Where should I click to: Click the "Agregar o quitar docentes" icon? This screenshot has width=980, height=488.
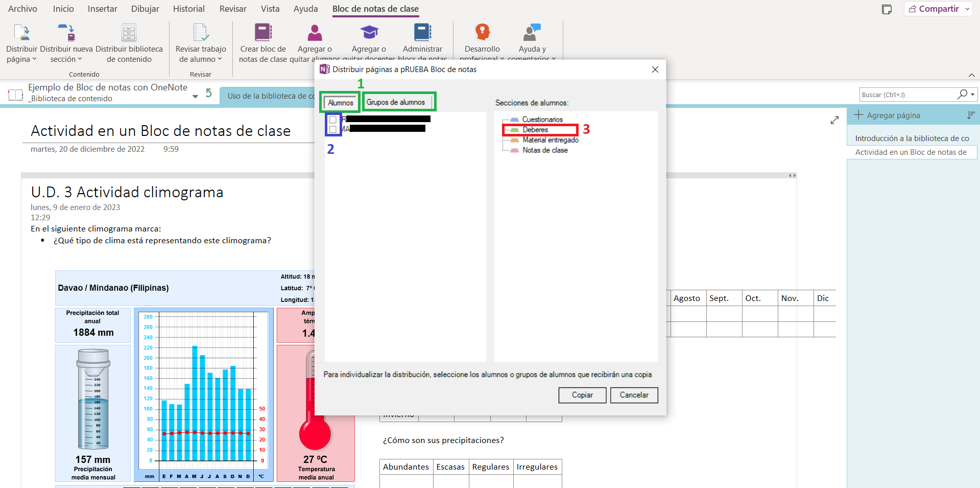coord(369,34)
